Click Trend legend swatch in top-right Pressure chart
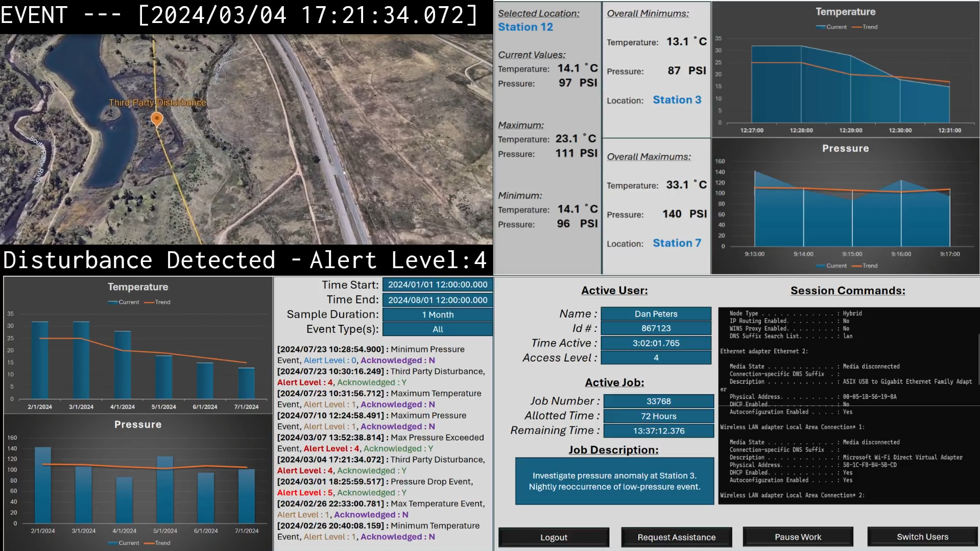This screenshot has width=980, height=551. [856, 266]
